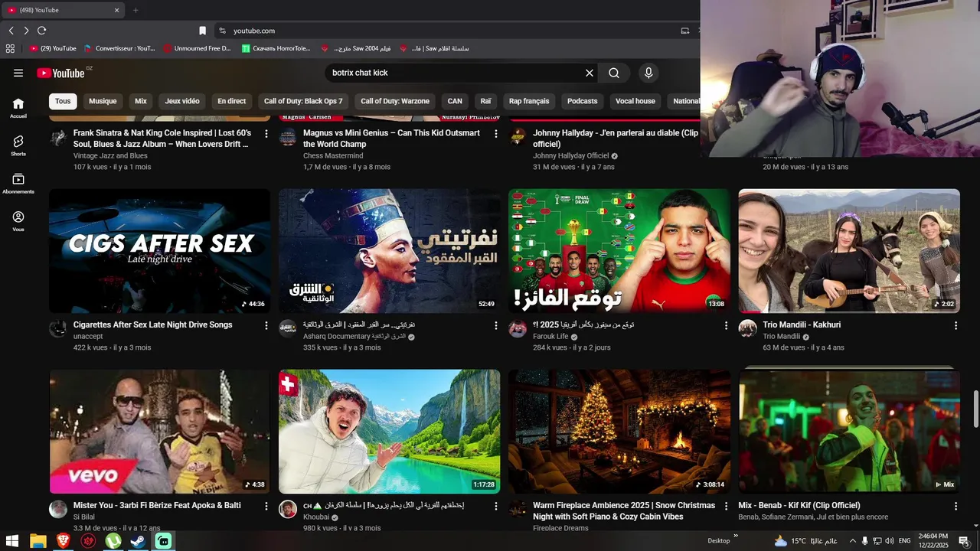Play the Nefertiti documentary thumbnail

coord(389,251)
